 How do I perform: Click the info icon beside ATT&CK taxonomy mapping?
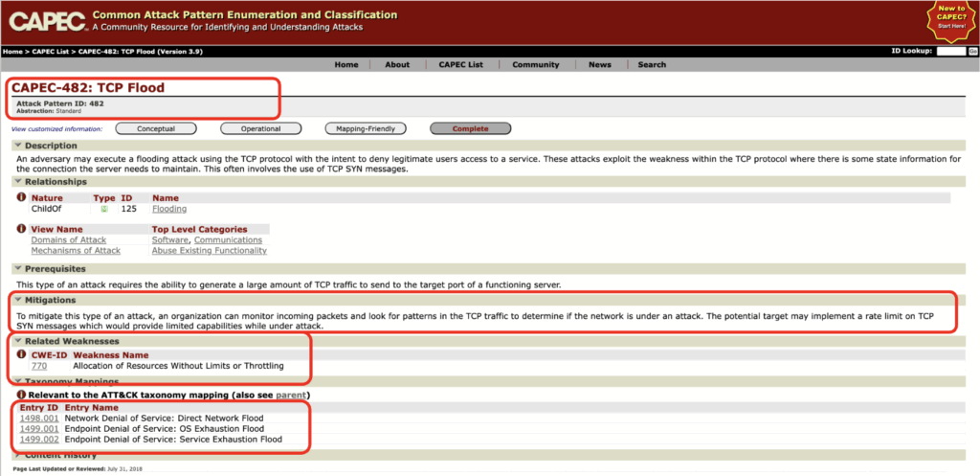[22, 395]
